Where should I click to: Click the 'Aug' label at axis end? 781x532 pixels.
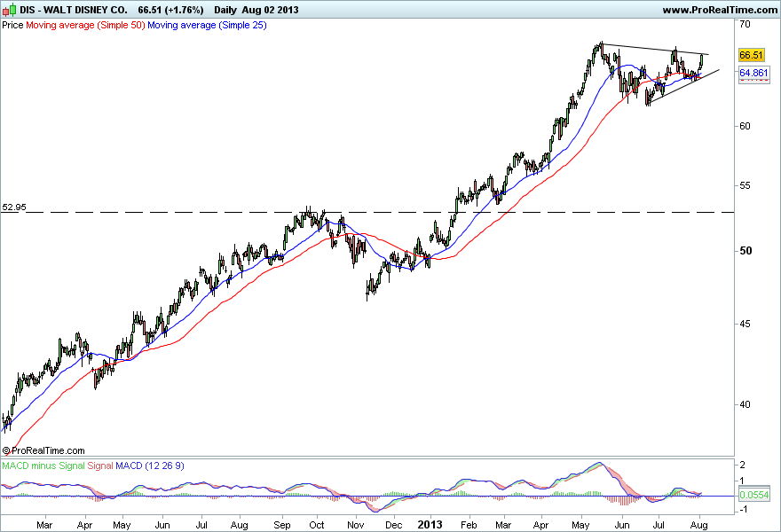(699, 525)
